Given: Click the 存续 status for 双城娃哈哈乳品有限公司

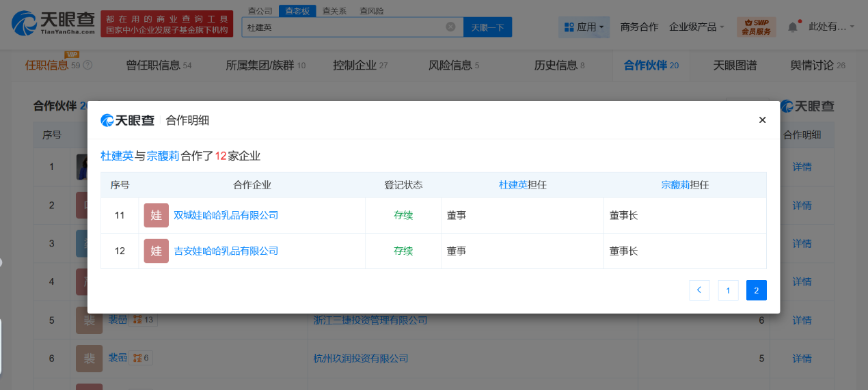Looking at the screenshot, I should [403, 215].
